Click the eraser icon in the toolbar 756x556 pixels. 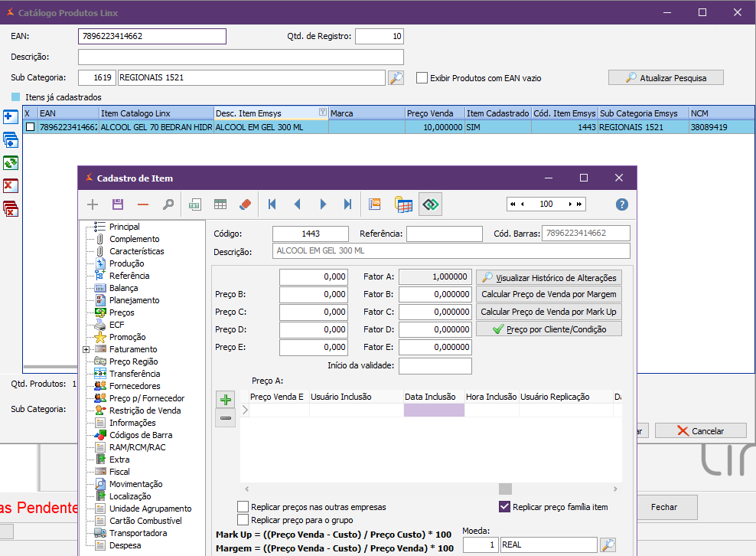point(245,204)
